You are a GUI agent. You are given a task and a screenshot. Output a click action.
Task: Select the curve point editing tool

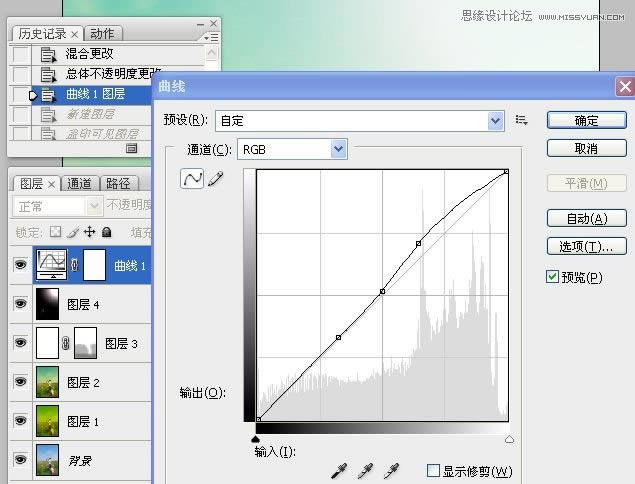click(x=192, y=178)
